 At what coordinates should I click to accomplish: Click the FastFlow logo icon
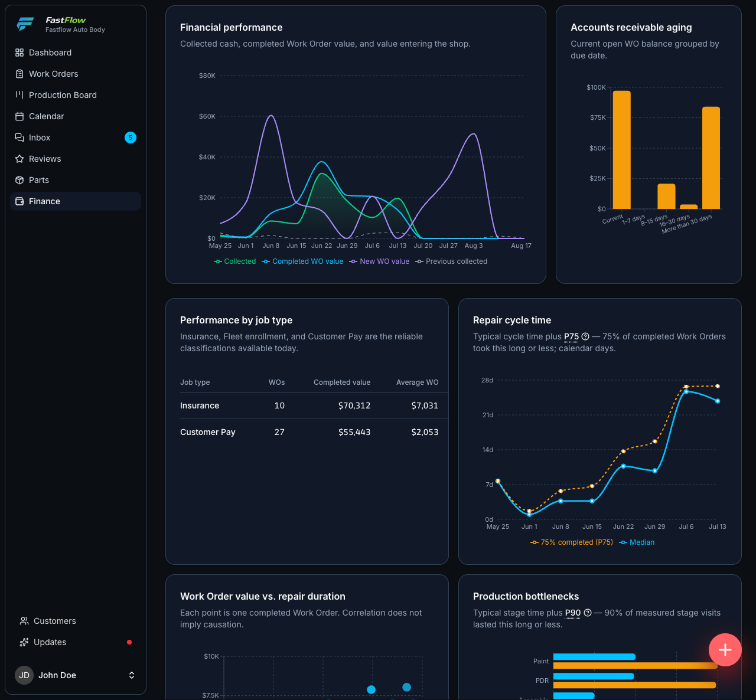[x=25, y=24]
